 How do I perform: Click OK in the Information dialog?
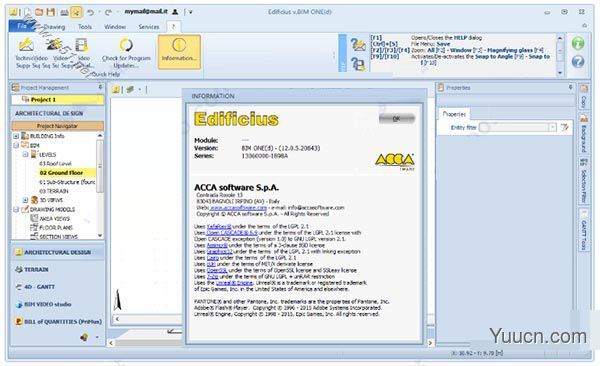coord(396,119)
